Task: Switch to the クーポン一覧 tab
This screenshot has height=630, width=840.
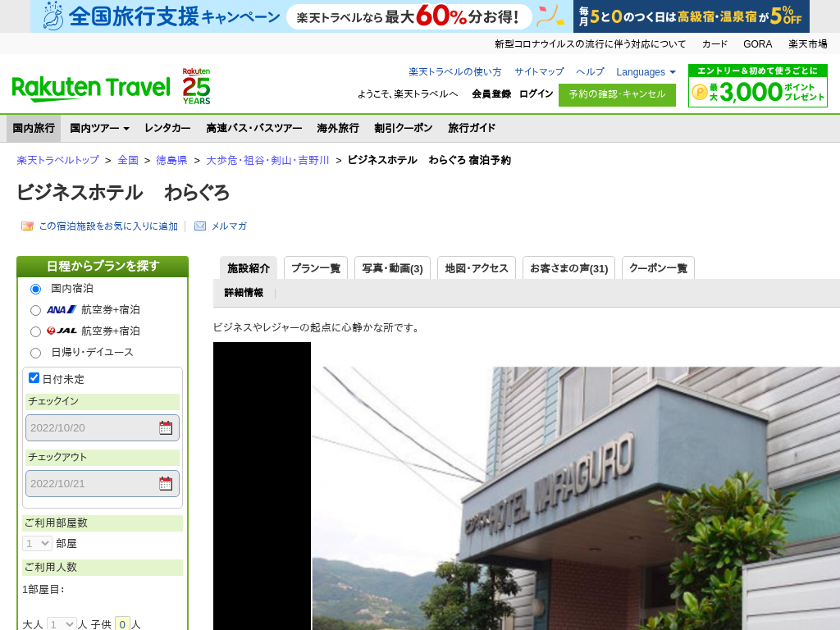Action: 659,268
